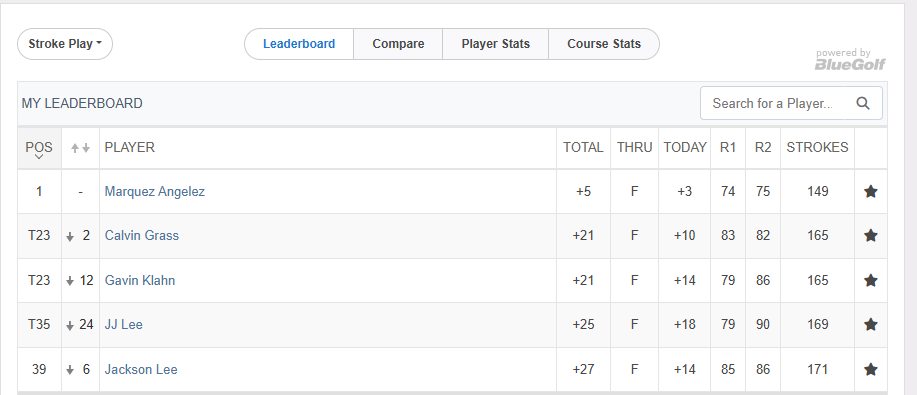Sort by the TOTAL column header
917x395 pixels.
(x=583, y=147)
